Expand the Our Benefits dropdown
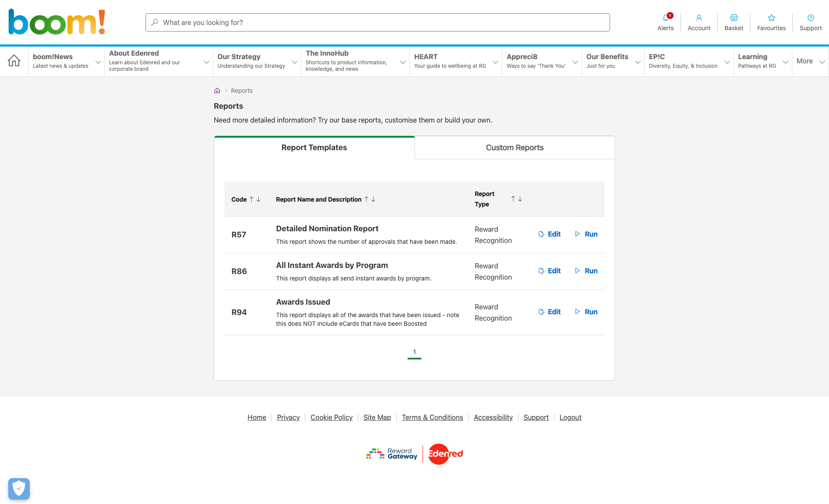Screen dimensions: 829x504 638,62
